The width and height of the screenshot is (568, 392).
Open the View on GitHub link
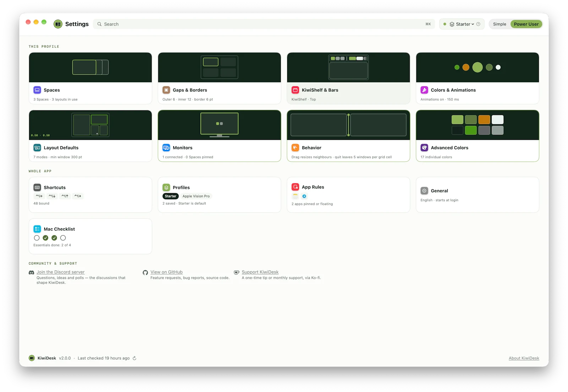pos(166,272)
